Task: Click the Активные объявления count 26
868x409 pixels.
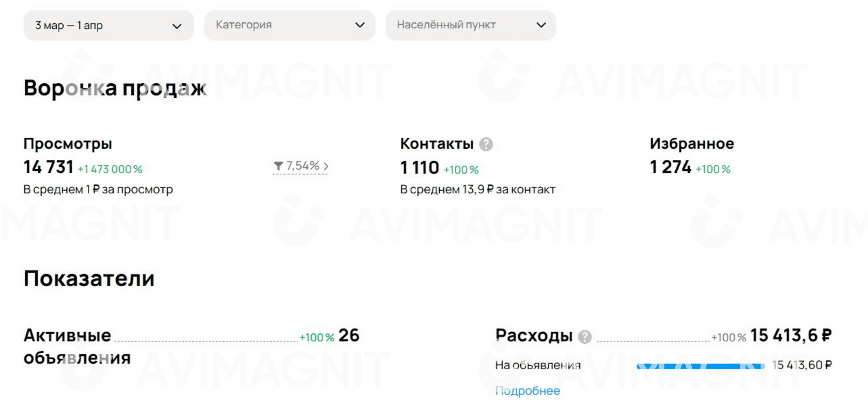Action: pyautogui.click(x=348, y=335)
